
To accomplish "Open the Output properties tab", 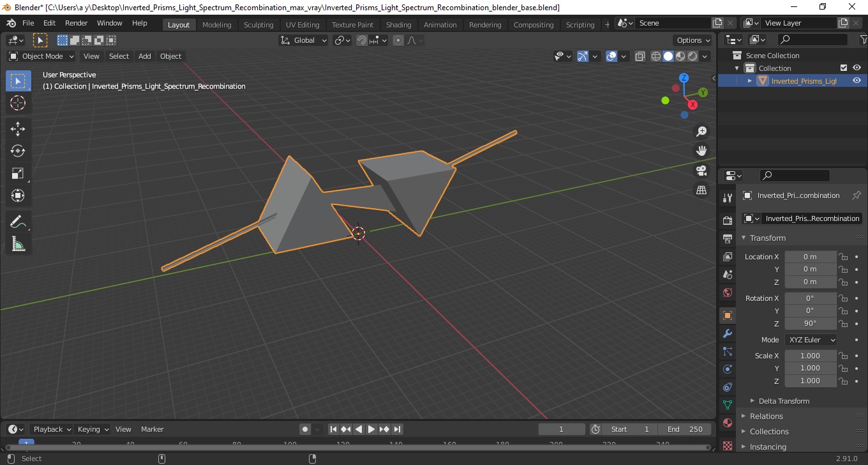I will click(727, 239).
